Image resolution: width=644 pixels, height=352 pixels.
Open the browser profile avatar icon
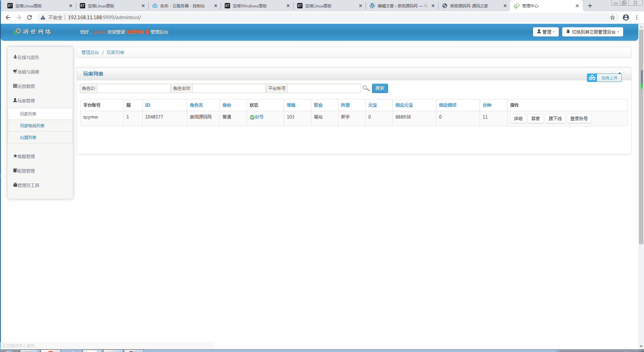pos(626,17)
